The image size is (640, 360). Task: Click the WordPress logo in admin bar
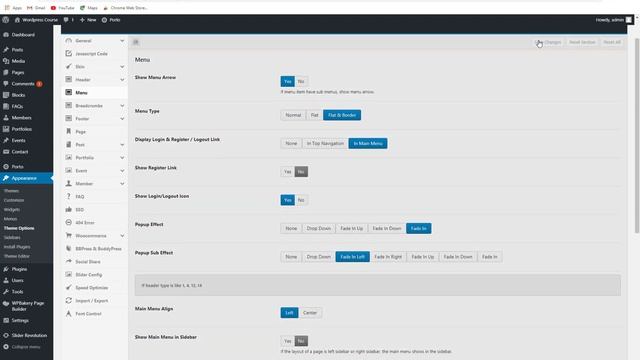tap(6, 20)
